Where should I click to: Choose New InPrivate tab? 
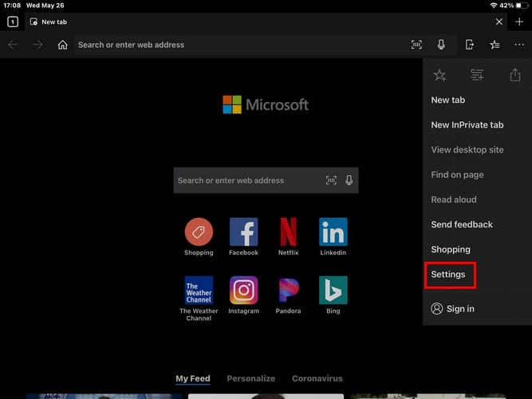(x=467, y=125)
